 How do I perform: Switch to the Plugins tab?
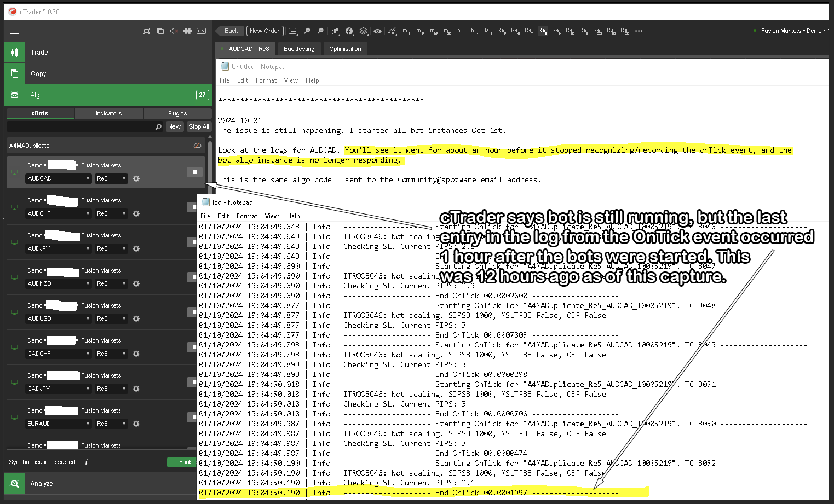[177, 113]
